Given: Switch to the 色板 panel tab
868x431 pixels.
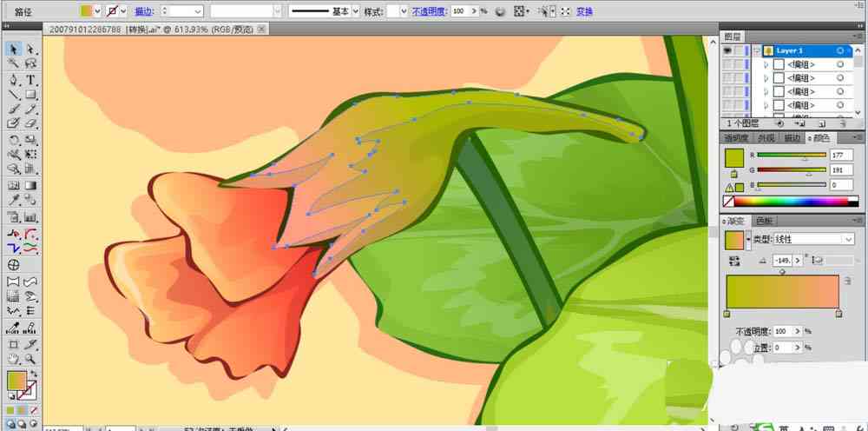Looking at the screenshot, I should pos(764,221).
